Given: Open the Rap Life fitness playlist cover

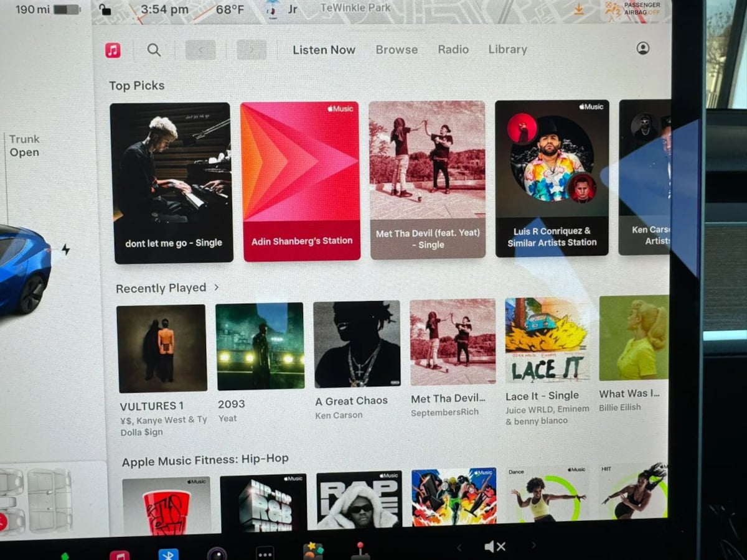Looking at the screenshot, I should click(x=359, y=500).
